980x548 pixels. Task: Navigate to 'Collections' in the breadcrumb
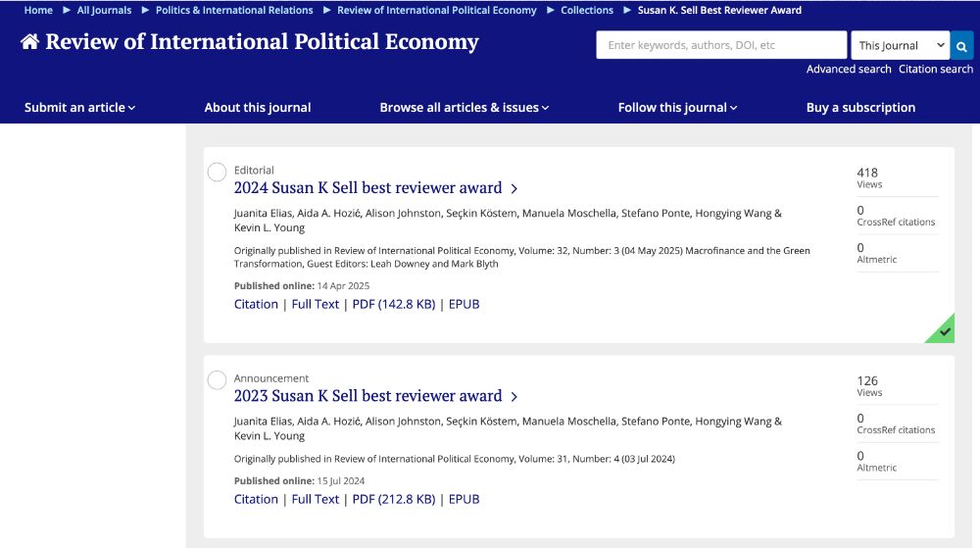(x=587, y=10)
